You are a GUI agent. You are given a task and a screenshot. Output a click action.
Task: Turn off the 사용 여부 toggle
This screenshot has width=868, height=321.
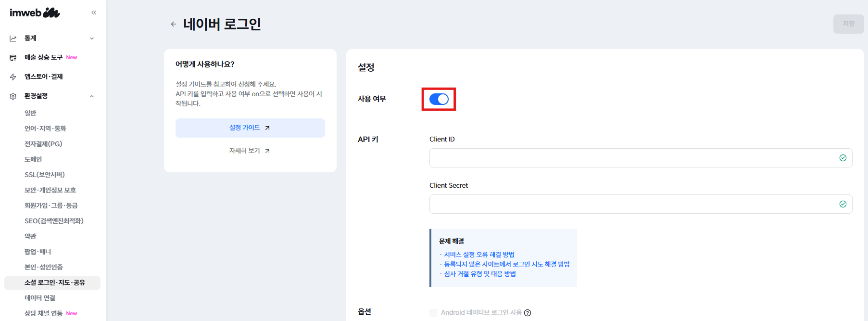pyautogui.click(x=439, y=99)
